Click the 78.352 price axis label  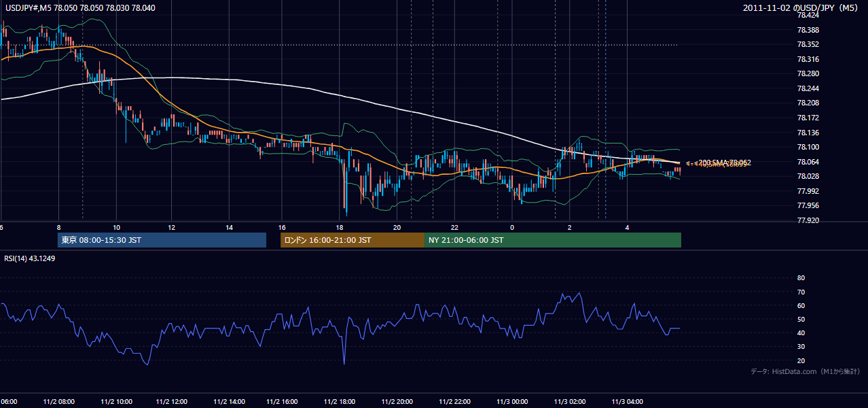(x=808, y=44)
